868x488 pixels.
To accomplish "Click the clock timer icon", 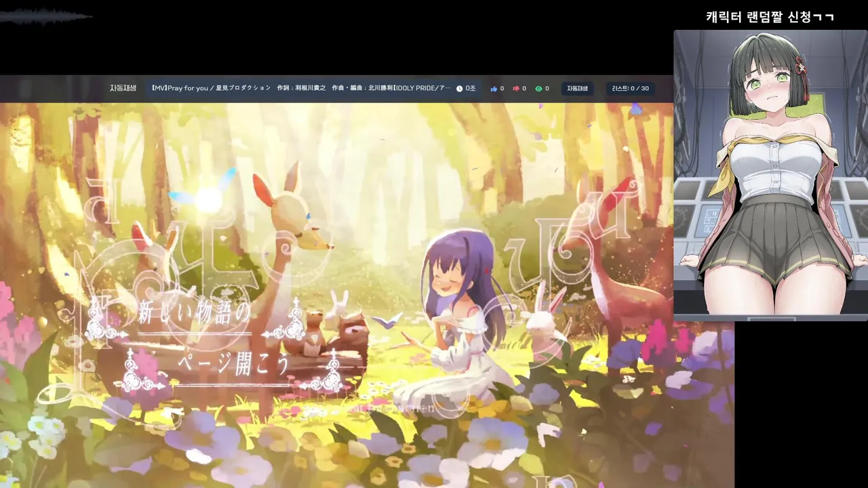I will (459, 89).
